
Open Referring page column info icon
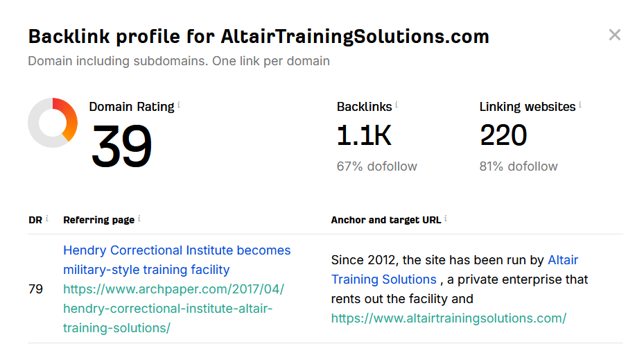click(139, 218)
